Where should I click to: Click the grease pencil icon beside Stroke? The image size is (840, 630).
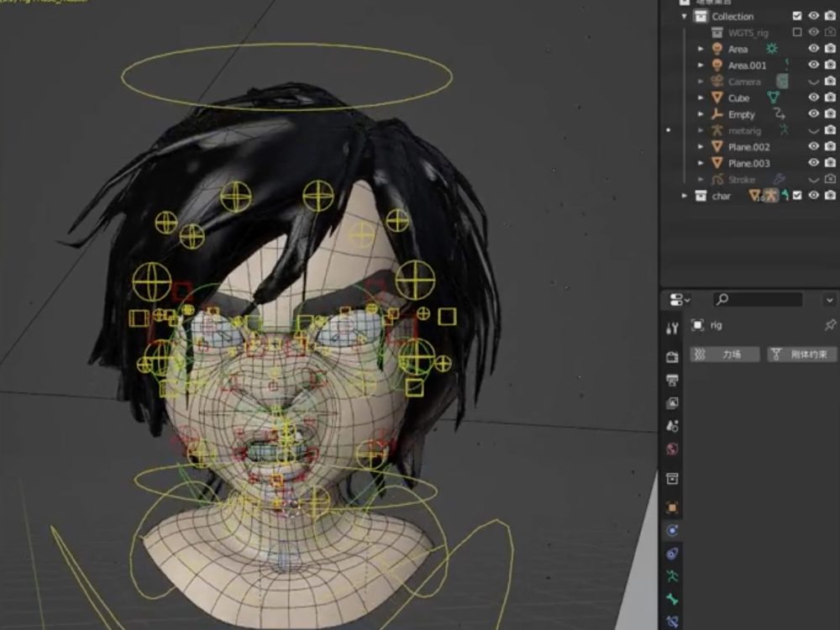coord(780,179)
